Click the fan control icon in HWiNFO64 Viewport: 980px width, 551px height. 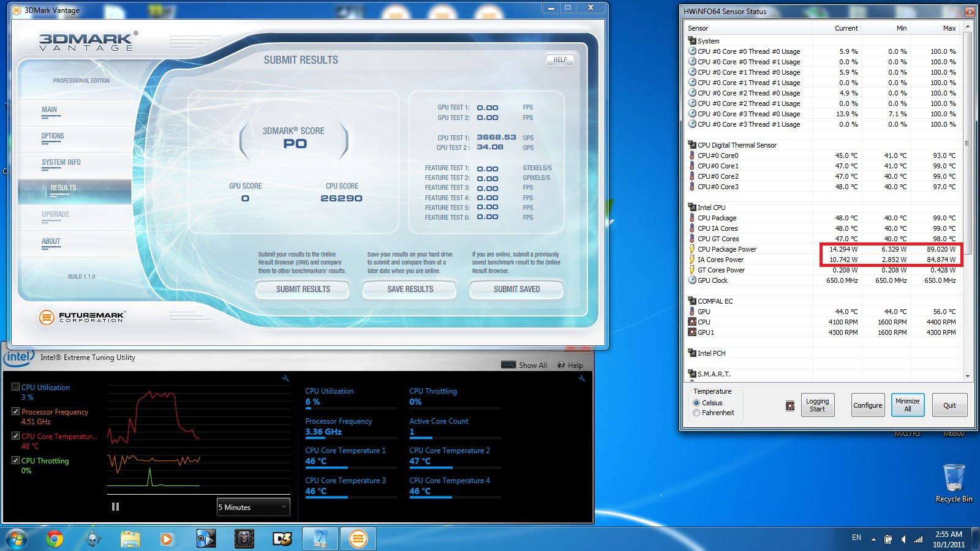[790, 406]
